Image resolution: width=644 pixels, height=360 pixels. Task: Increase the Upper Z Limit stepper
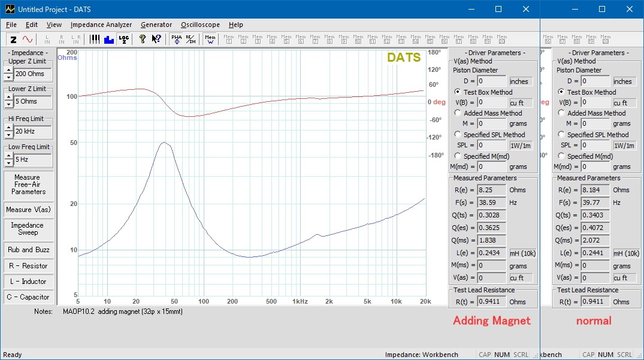coord(8,71)
